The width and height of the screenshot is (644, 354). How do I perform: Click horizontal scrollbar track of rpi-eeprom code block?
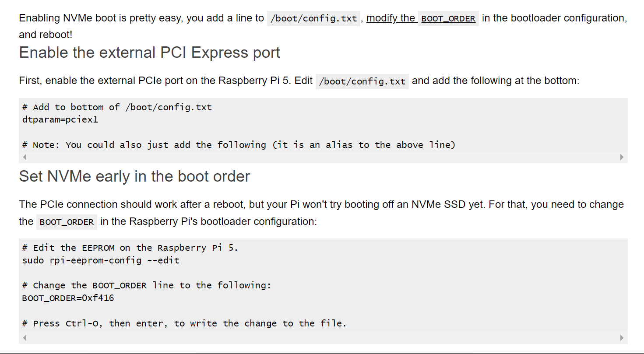[x=323, y=338]
